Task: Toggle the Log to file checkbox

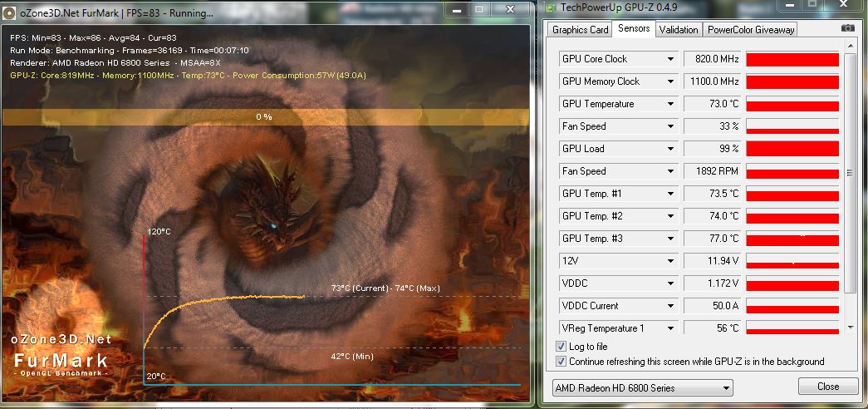Action: tap(561, 347)
